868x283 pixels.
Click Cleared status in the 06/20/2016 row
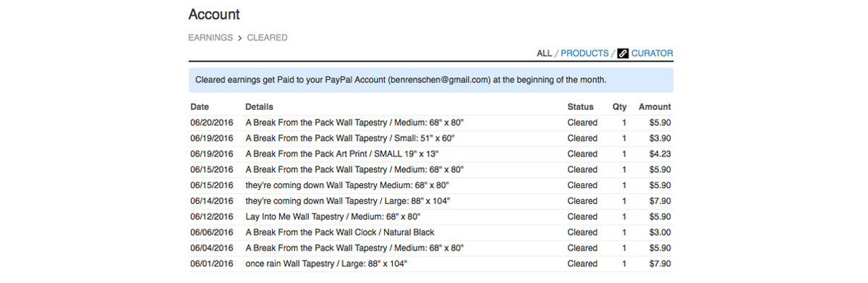click(582, 123)
